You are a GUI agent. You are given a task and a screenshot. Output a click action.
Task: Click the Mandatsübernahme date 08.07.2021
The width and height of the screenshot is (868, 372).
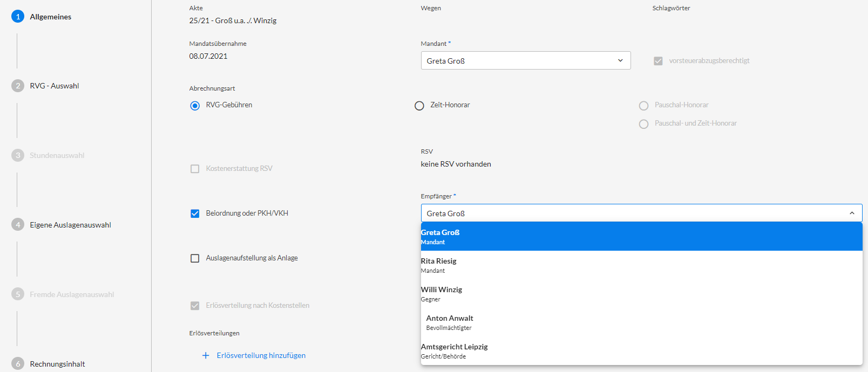pyautogui.click(x=208, y=56)
